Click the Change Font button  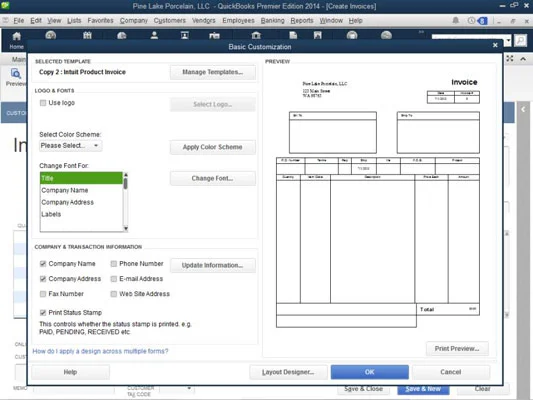212,178
